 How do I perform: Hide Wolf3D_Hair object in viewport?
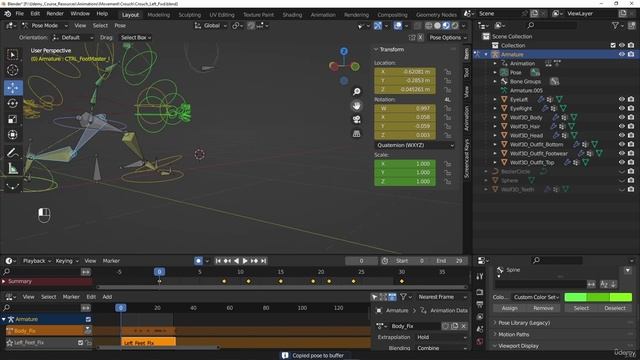point(622,126)
